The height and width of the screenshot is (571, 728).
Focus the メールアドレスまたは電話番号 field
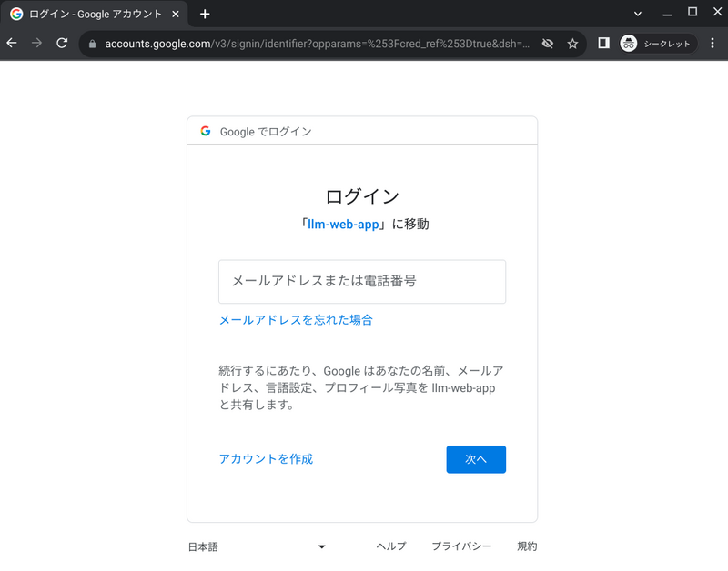point(362,282)
